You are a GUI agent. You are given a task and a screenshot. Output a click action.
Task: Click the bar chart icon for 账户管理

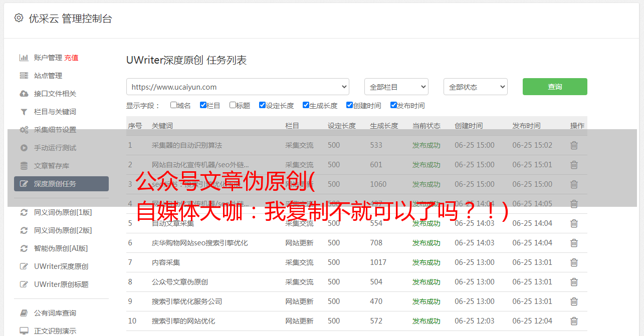pos(24,58)
